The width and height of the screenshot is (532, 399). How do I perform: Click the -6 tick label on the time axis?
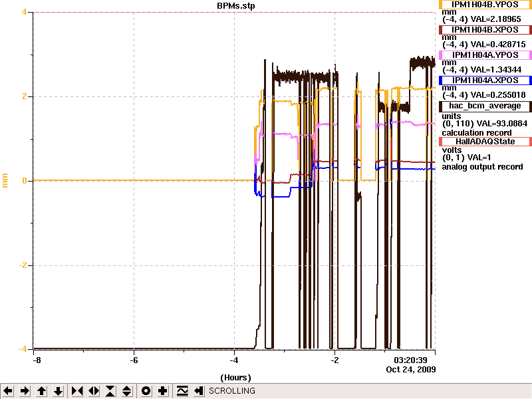(x=134, y=360)
